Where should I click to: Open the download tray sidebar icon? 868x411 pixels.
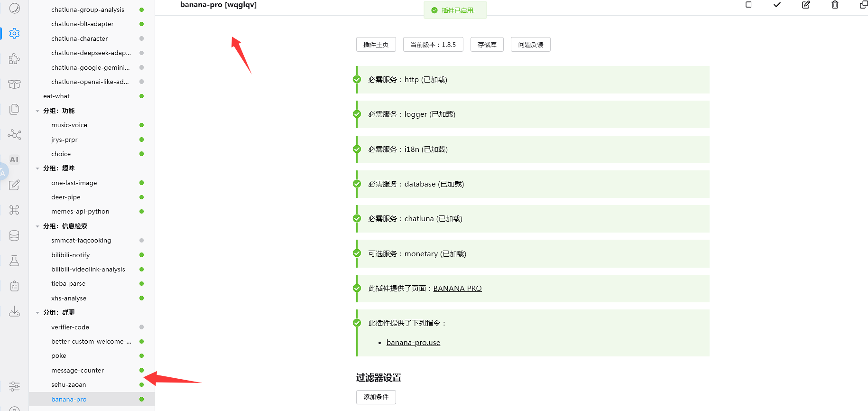pyautogui.click(x=15, y=311)
